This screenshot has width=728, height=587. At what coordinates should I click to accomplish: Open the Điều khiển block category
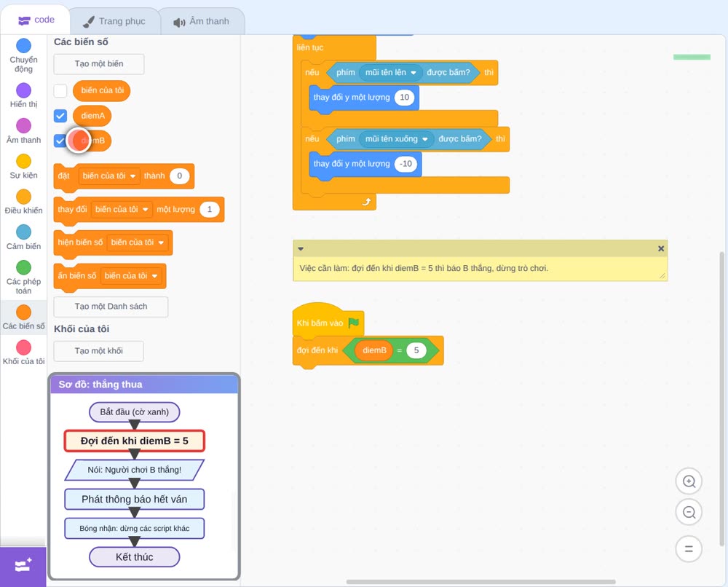pyautogui.click(x=23, y=202)
